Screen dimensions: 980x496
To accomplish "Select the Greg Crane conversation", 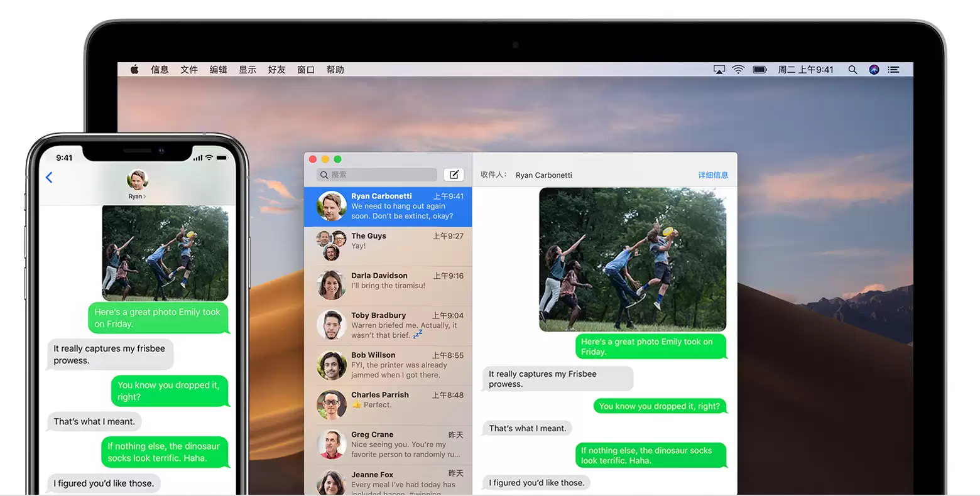I will pyautogui.click(x=388, y=445).
